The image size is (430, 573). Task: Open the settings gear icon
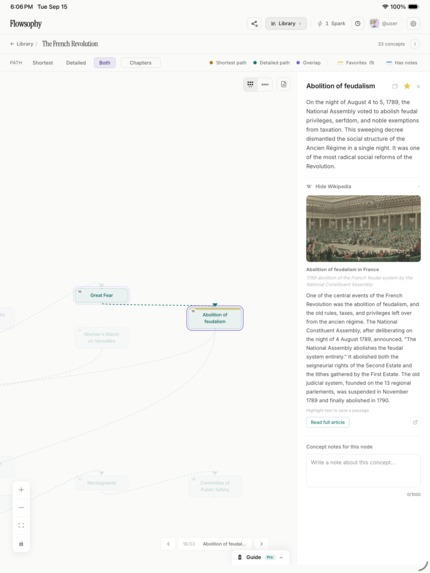(x=413, y=24)
